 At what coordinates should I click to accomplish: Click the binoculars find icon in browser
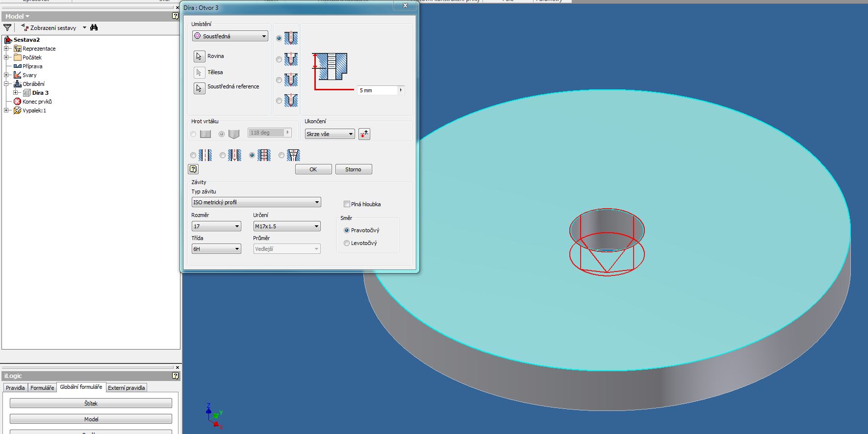(94, 28)
